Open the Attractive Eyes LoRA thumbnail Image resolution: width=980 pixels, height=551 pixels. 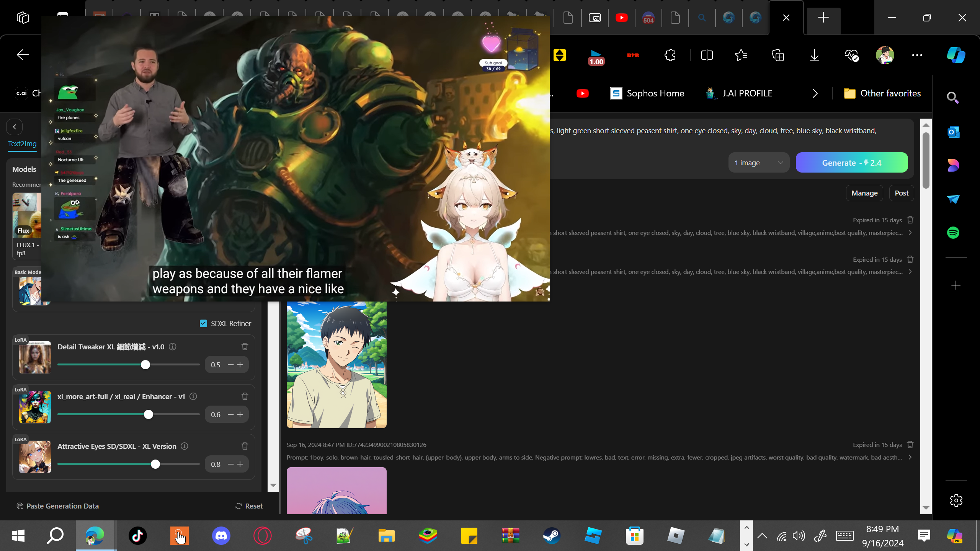click(35, 457)
